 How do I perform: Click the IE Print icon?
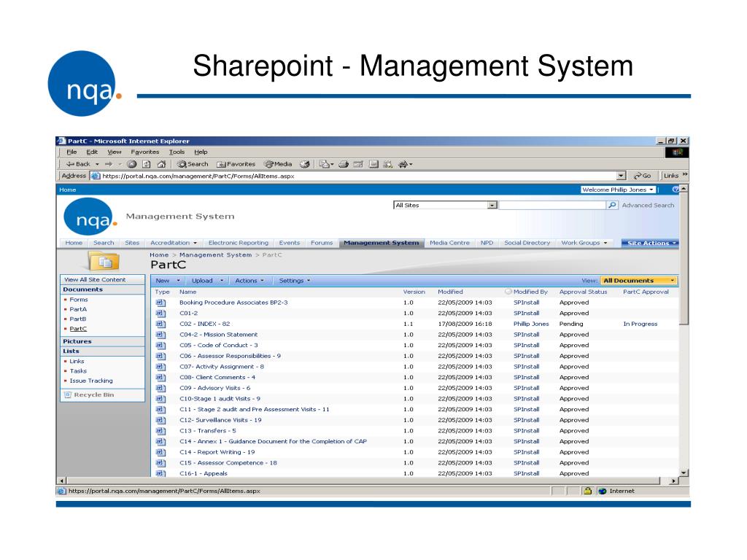click(344, 164)
